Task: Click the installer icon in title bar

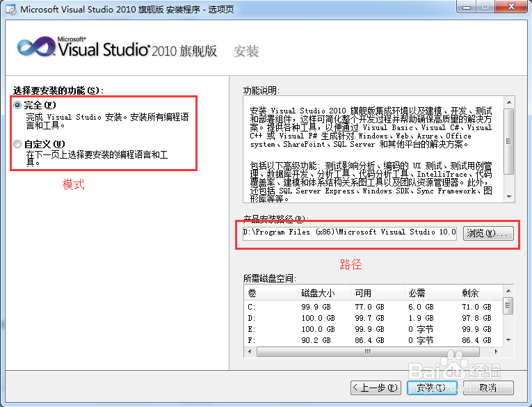Action: point(11,9)
